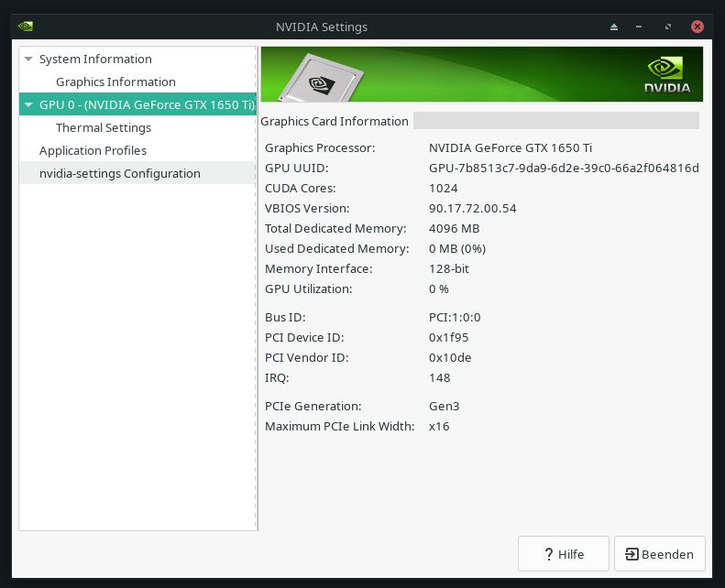
Task: Click the NVIDIA logo in the banner
Action: pyautogui.click(x=666, y=76)
